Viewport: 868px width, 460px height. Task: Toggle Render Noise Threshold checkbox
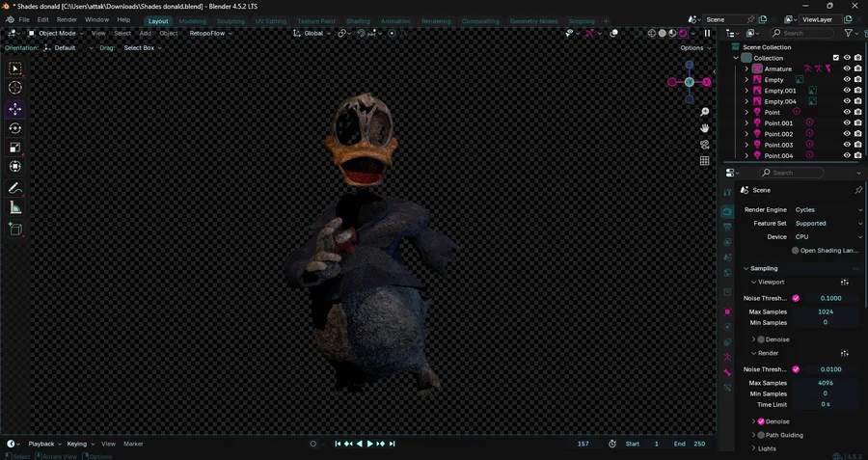pos(796,369)
